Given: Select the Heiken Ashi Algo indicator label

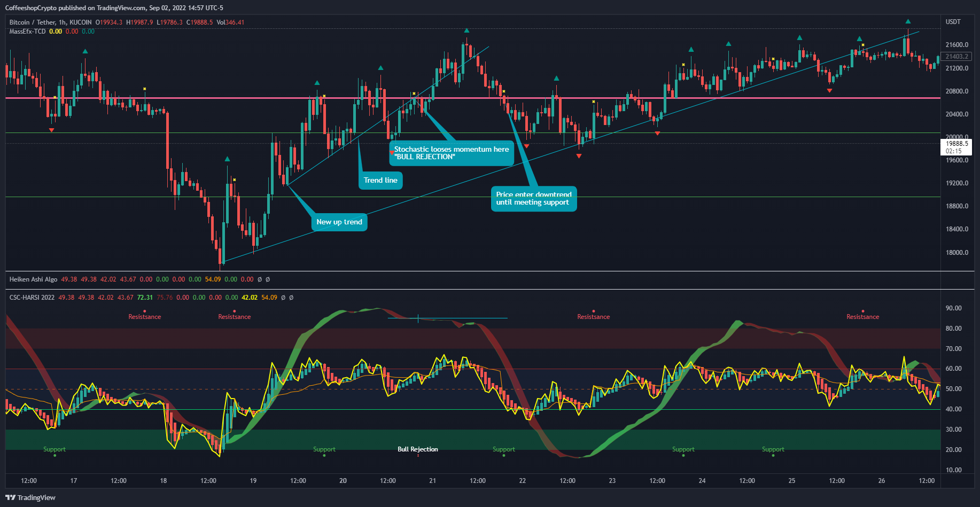Looking at the screenshot, I should (33, 279).
